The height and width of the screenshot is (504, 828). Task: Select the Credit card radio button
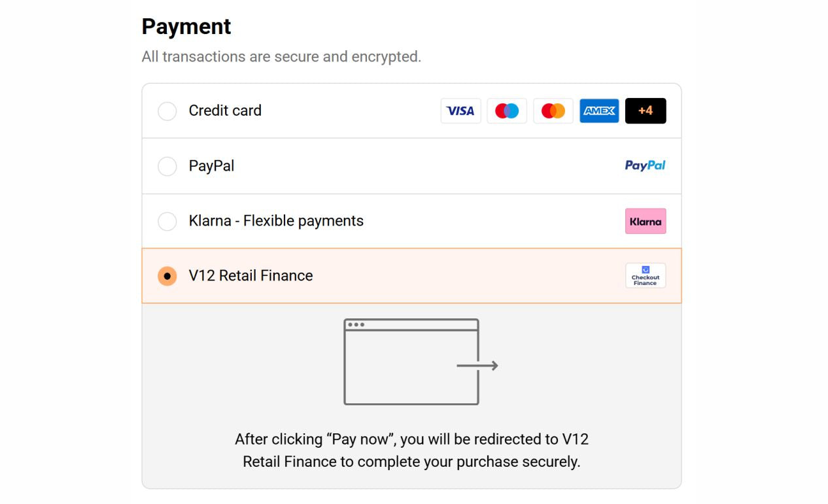(x=167, y=111)
